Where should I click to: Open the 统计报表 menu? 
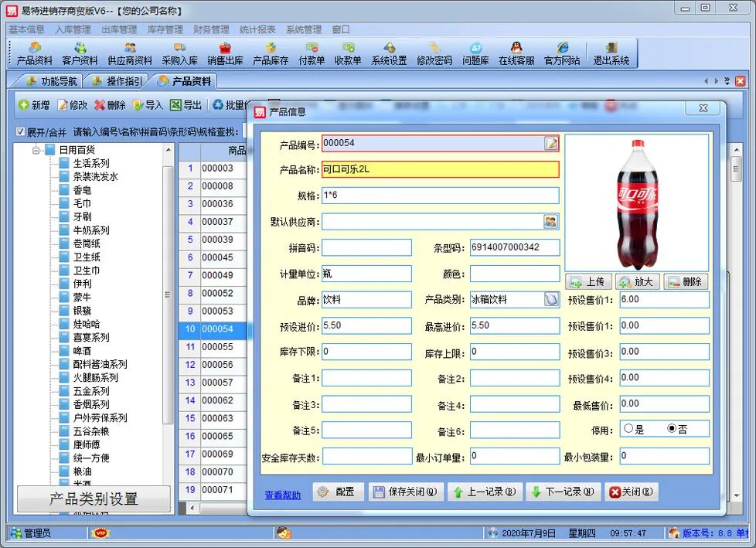(258, 29)
